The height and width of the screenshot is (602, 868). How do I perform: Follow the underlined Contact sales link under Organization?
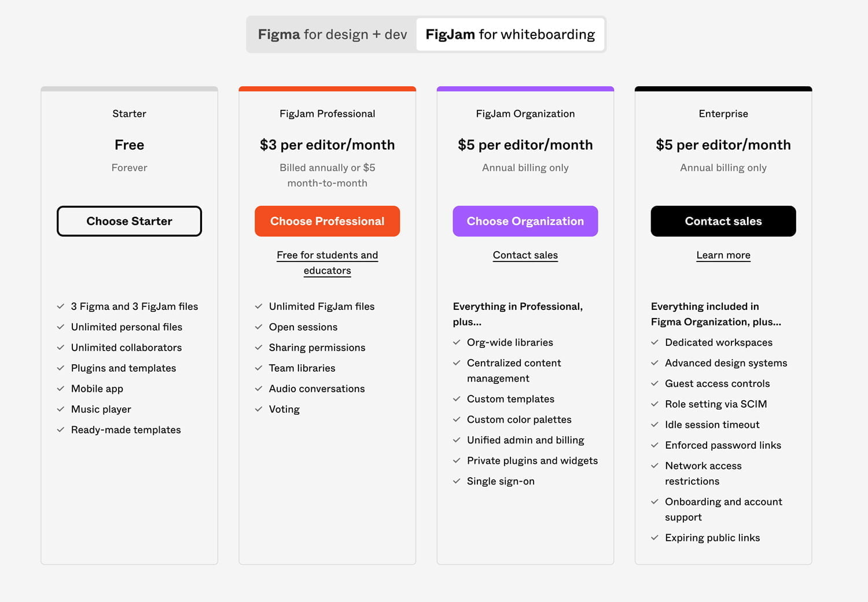(525, 255)
